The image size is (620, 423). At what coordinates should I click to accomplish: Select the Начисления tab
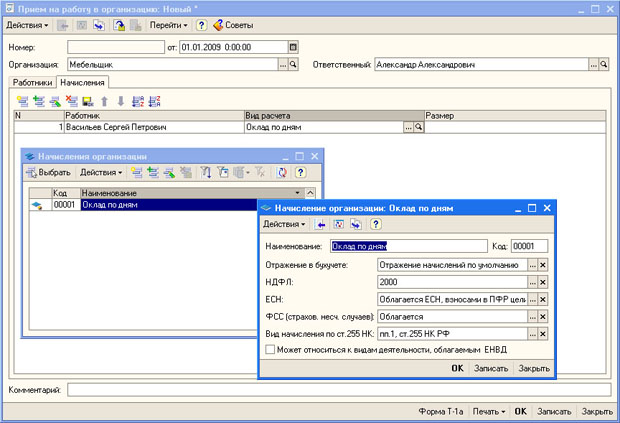click(x=83, y=82)
